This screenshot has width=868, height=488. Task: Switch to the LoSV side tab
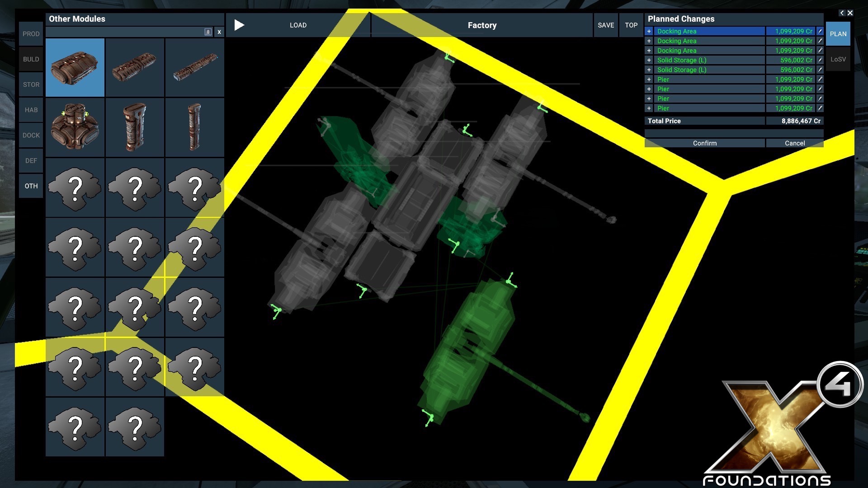tap(838, 59)
